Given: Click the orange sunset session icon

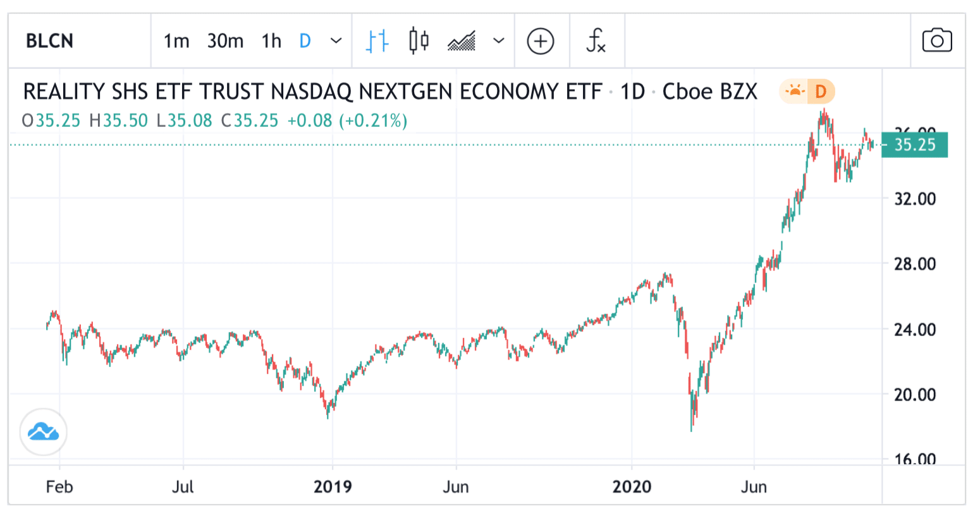Looking at the screenshot, I should click(x=793, y=92).
